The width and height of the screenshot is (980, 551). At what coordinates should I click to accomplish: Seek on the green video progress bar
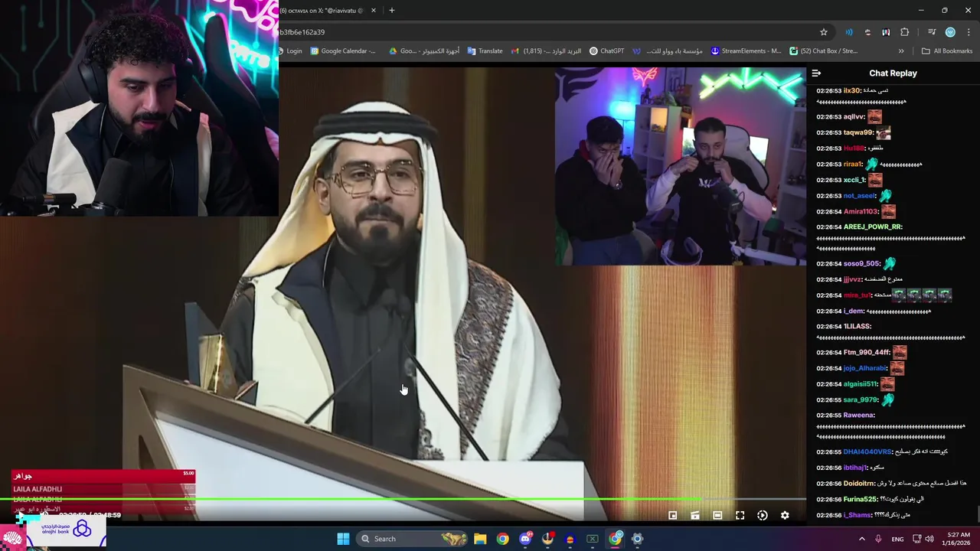coord(403,500)
